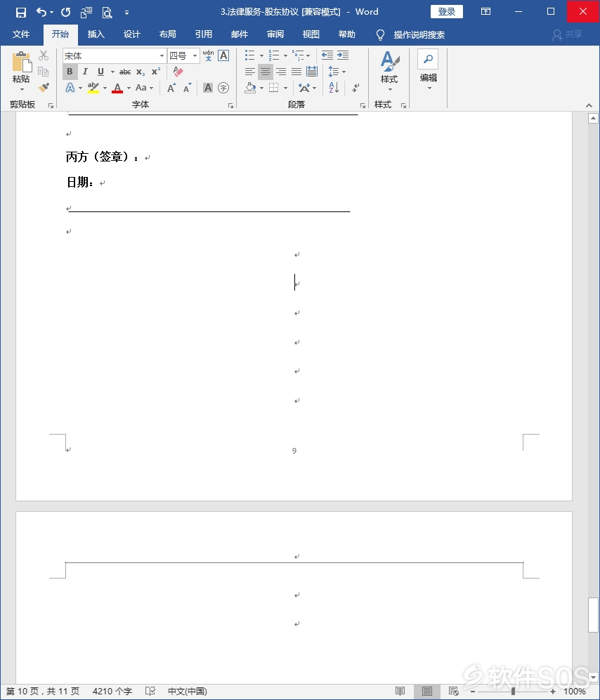Screen dimensions: 600x700
Task: Clear all formatting with eraser icon
Action: (178, 72)
